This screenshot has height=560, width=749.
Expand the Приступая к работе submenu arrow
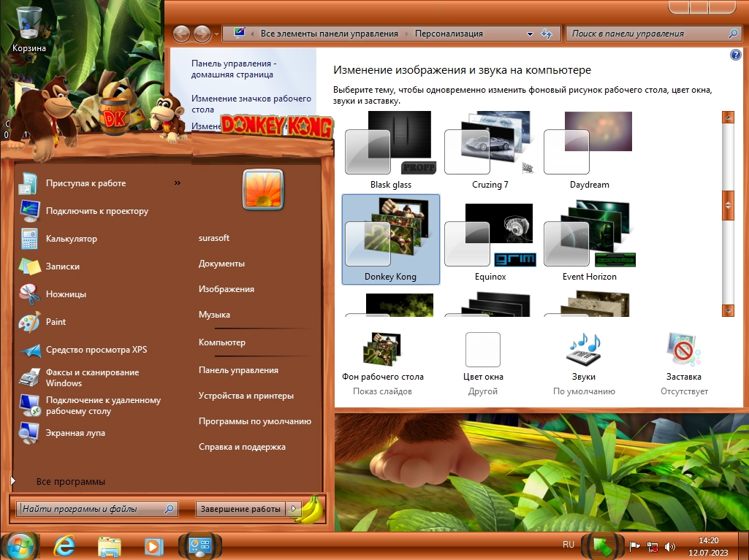point(178,183)
